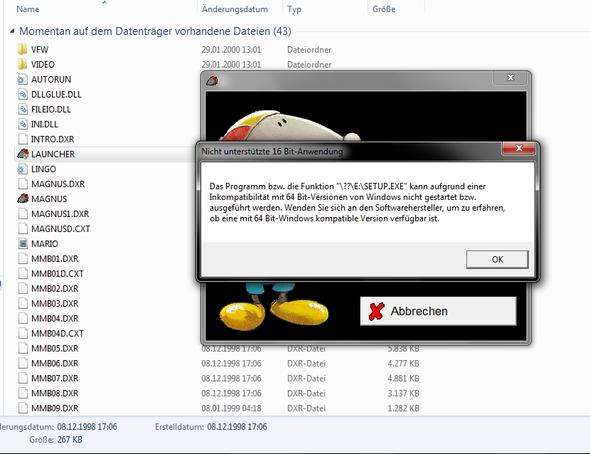Sort files by the Name column header
The width and height of the screenshot is (590, 454).
pyautogui.click(x=28, y=9)
